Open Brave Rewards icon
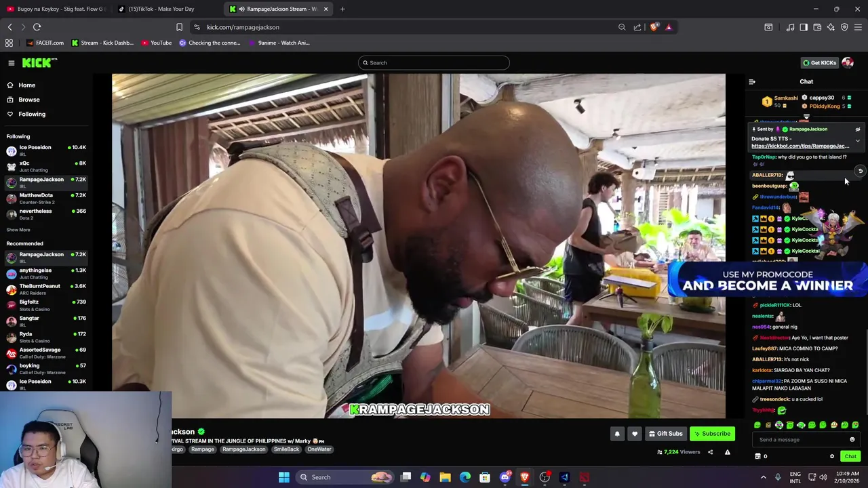 669,27
